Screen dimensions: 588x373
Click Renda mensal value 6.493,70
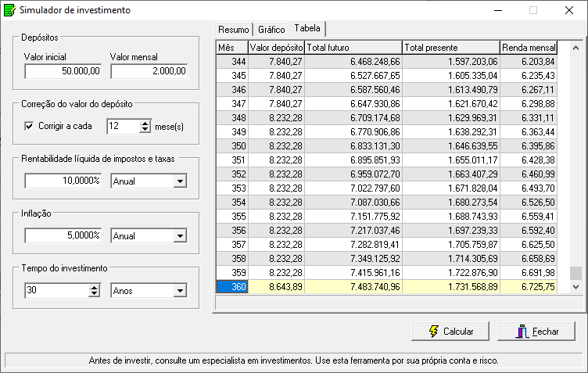[529, 188]
